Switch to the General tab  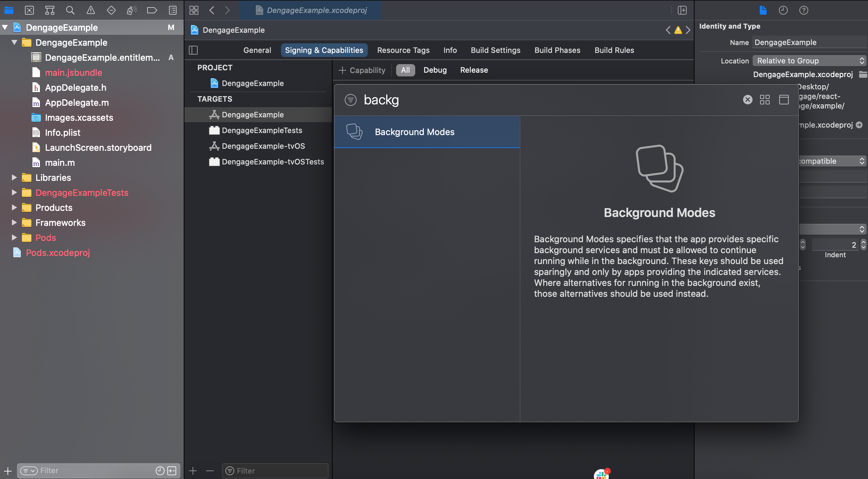pos(257,50)
